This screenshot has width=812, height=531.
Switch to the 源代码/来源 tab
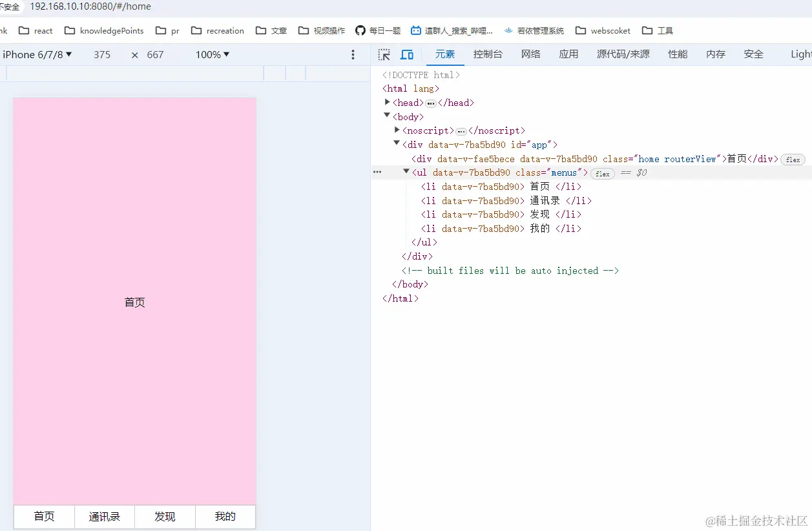click(623, 55)
